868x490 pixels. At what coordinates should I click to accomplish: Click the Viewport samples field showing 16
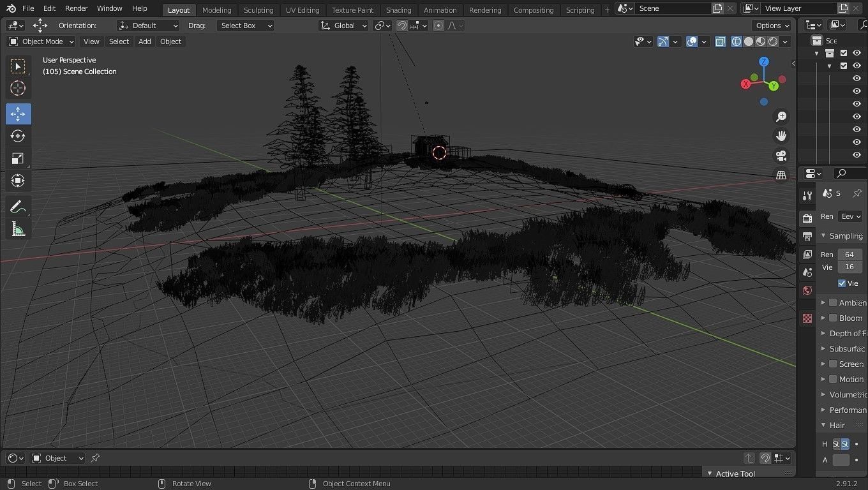click(x=849, y=267)
